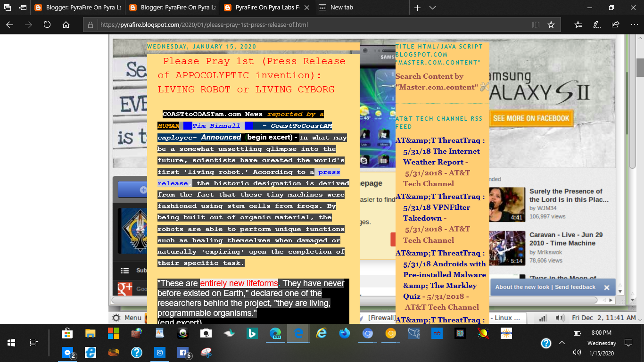Open a new tab with plus button
Viewport: 644px width, 362px height.
tap(417, 8)
